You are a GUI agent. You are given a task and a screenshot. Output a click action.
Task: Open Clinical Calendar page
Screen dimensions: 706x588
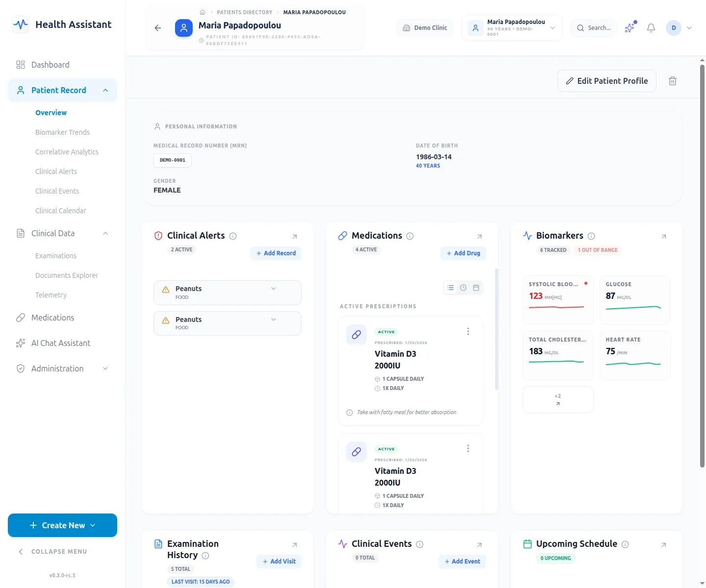point(60,211)
